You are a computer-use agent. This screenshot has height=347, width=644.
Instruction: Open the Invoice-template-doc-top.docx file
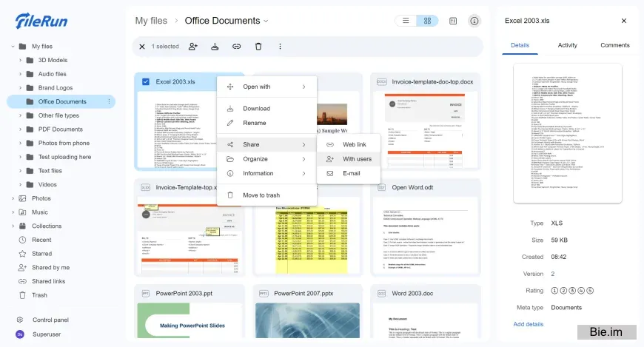click(426, 121)
